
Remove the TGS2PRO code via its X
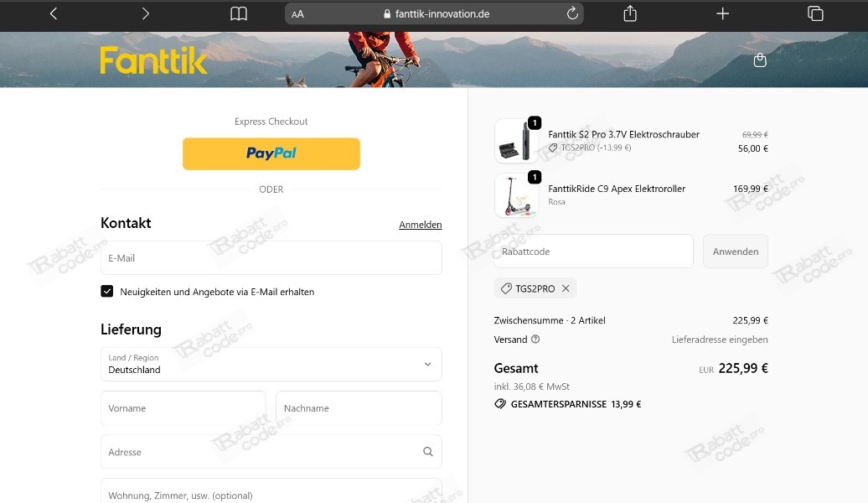click(566, 288)
